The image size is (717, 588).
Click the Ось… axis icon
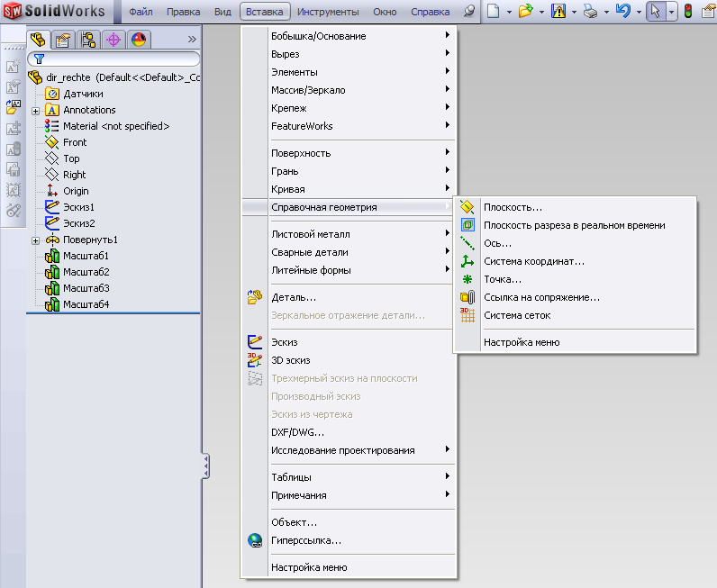coord(467,243)
